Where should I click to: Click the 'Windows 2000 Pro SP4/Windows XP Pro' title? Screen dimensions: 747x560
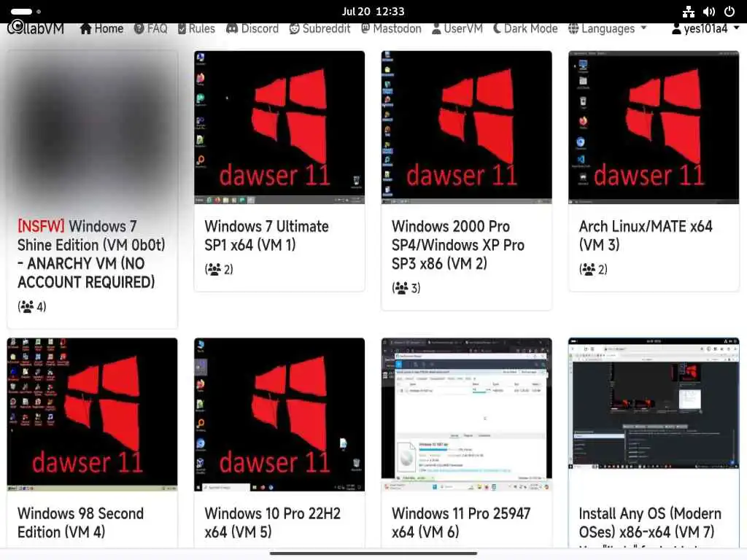458,245
